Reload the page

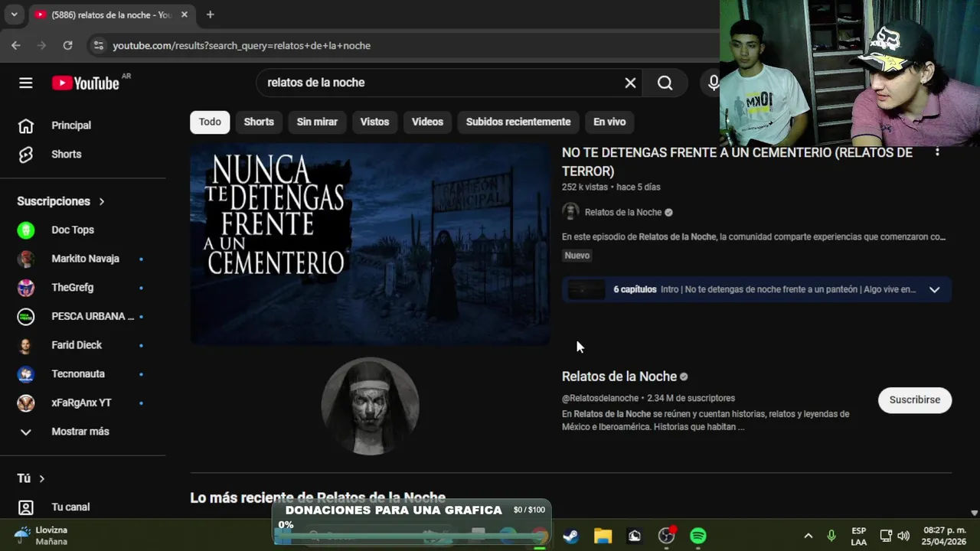pos(67,45)
